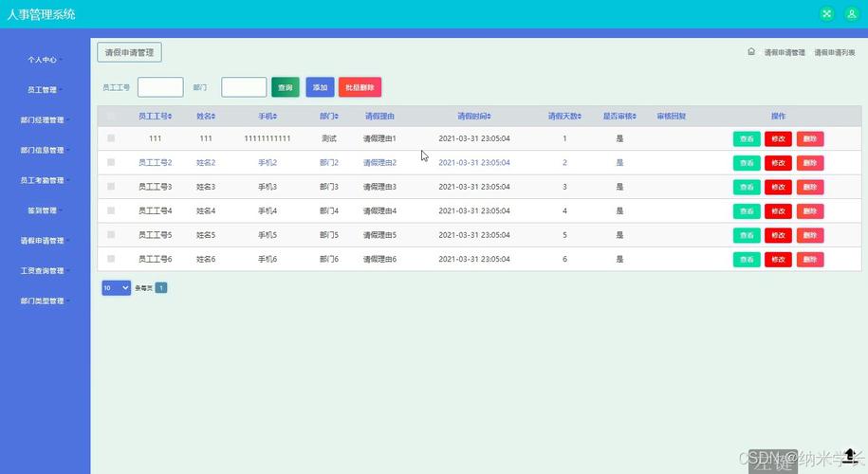This screenshot has height=474, width=868.
Task: Click 查看 for the 员工工号3 row
Action: 747,187
